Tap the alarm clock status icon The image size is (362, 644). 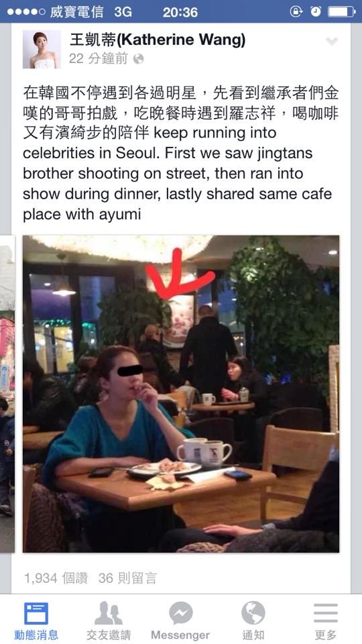316,12
